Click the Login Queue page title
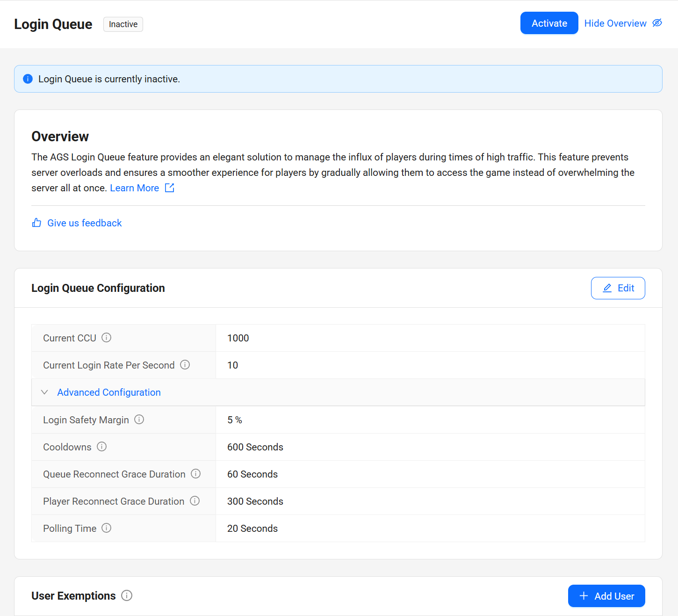The width and height of the screenshot is (678, 616). (x=53, y=24)
